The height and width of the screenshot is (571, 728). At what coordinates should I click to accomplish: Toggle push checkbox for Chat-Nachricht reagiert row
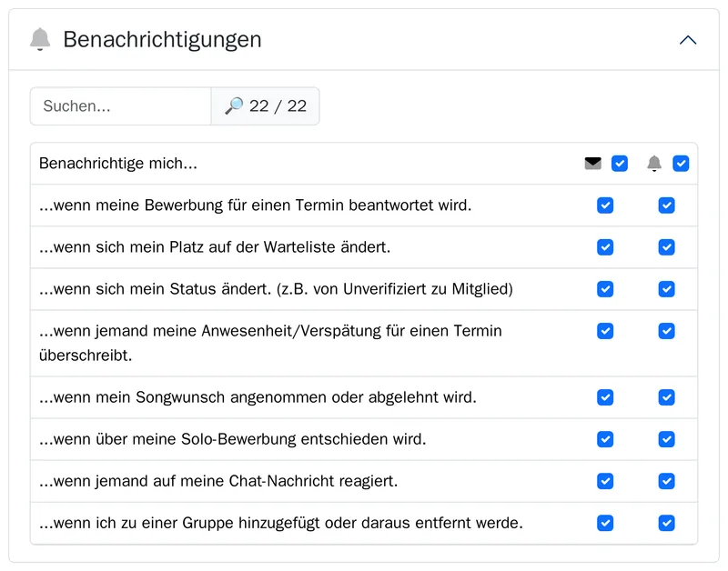(x=666, y=481)
